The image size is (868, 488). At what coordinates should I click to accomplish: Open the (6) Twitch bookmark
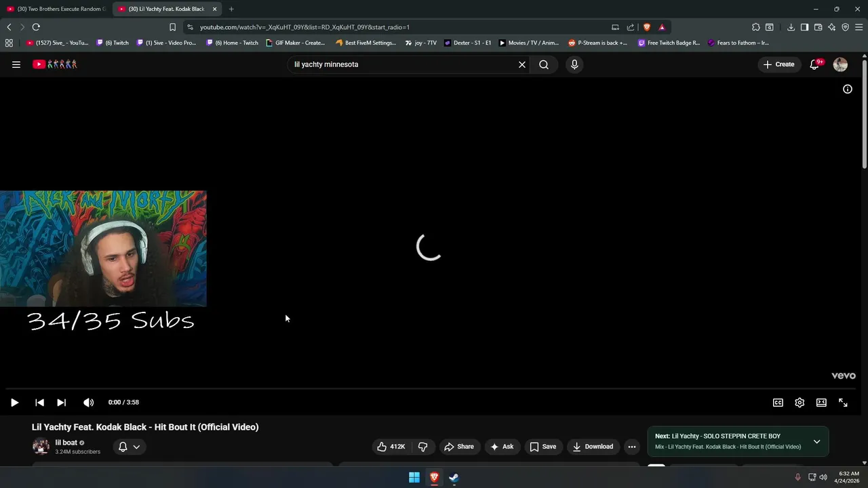[x=113, y=43]
